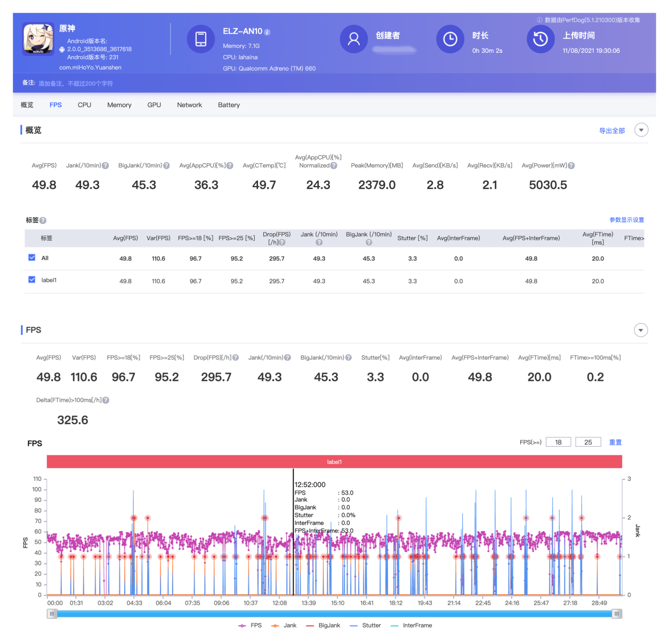
Task: Click the FPS threshold field showing 18
Action: pyautogui.click(x=558, y=442)
